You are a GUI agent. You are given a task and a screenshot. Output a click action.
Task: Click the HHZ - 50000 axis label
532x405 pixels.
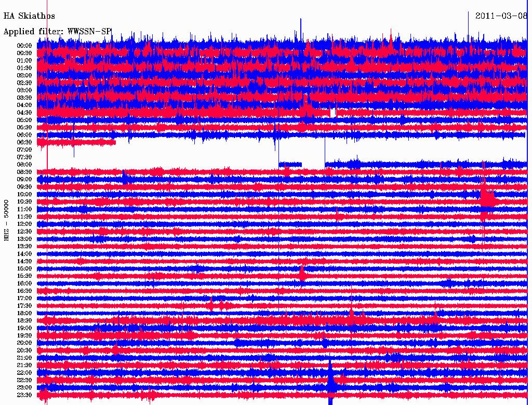(7, 220)
